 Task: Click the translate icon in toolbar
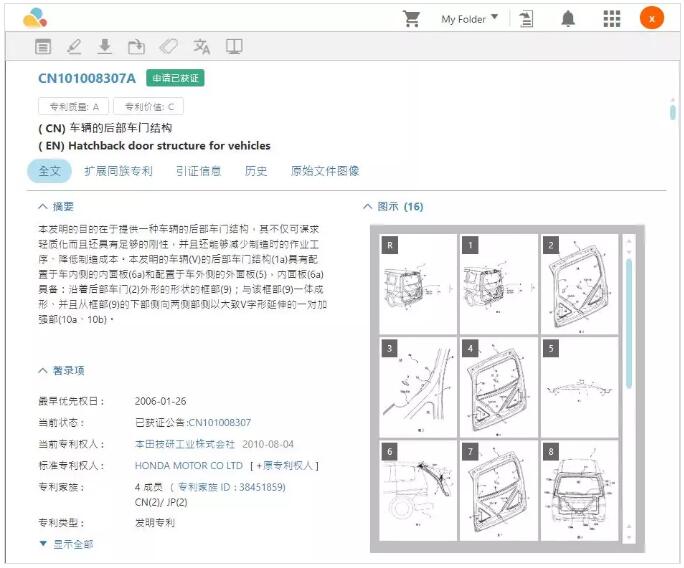(x=202, y=47)
